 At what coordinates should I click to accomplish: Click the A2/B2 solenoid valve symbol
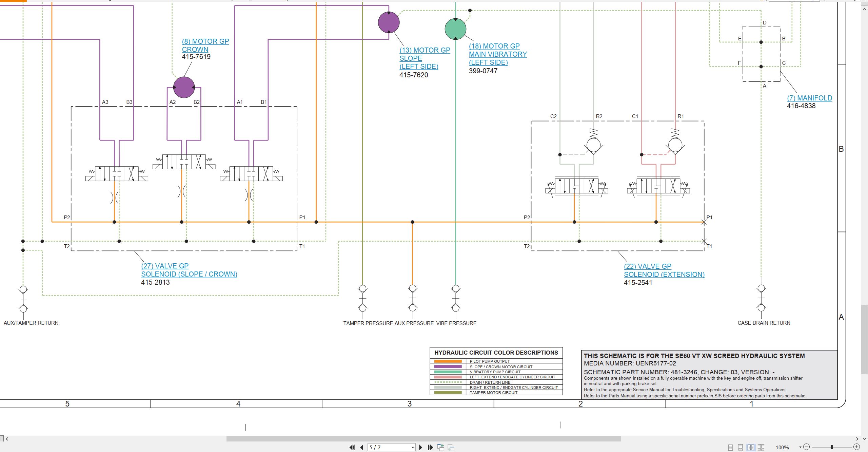click(184, 162)
